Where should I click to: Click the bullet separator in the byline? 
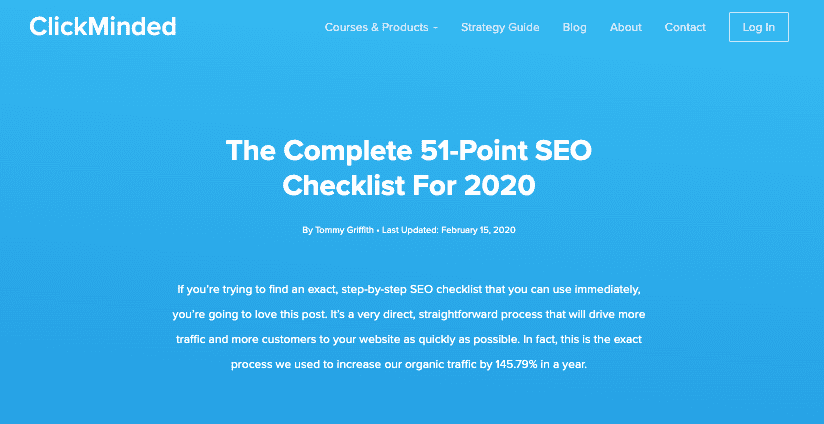(x=379, y=230)
